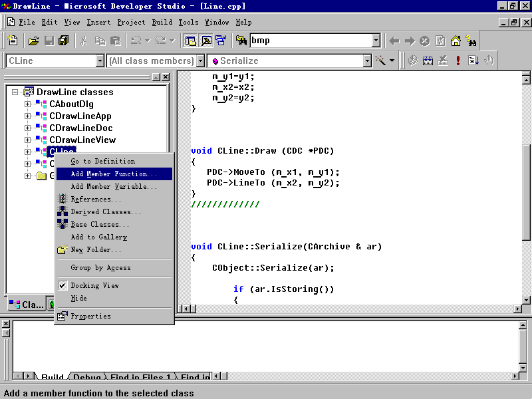Go forward using the right arrow icon
The height and width of the screenshot is (399, 532).
coord(410,41)
